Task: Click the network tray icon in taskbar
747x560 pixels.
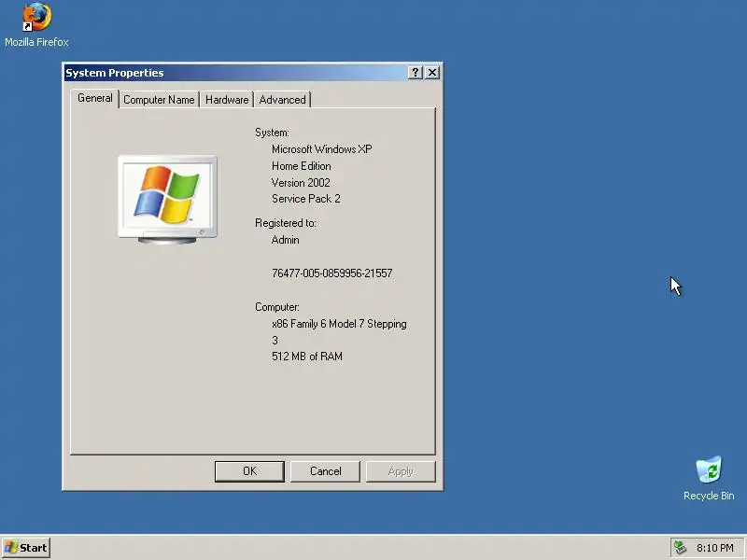Action: tap(680, 548)
